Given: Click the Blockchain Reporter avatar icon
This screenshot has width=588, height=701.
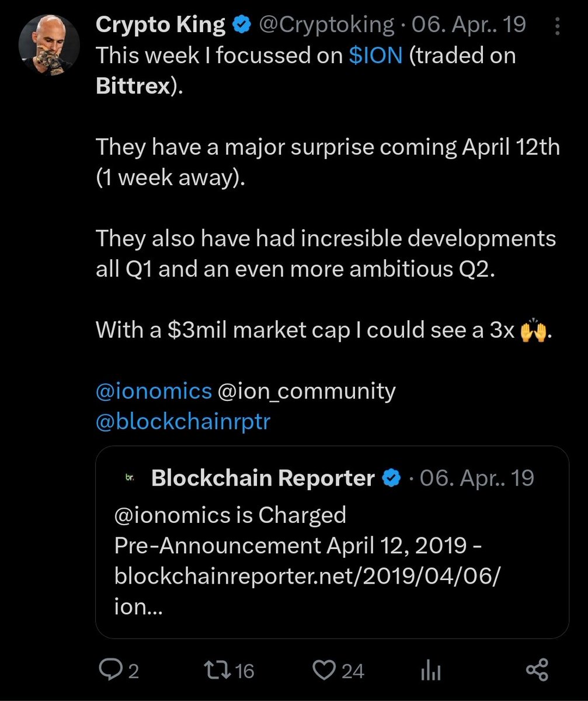Looking at the screenshot, I should point(130,478).
